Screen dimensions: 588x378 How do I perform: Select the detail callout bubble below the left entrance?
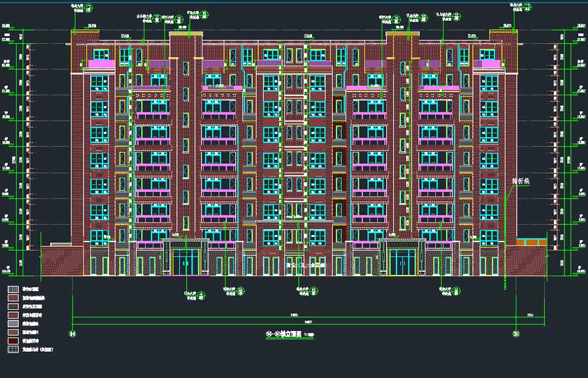(x=201, y=296)
